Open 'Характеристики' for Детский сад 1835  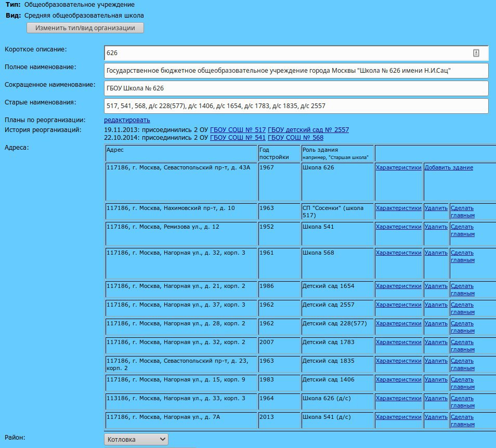pyautogui.click(x=399, y=360)
